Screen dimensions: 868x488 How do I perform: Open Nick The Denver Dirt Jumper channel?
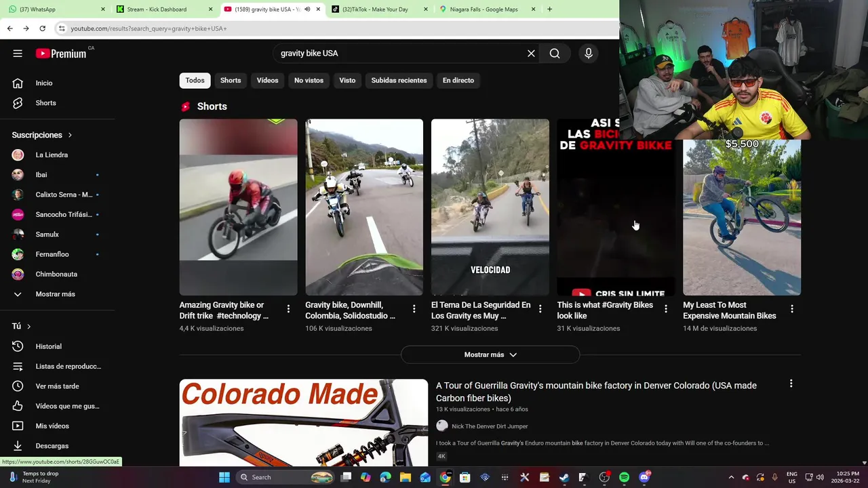(490, 426)
